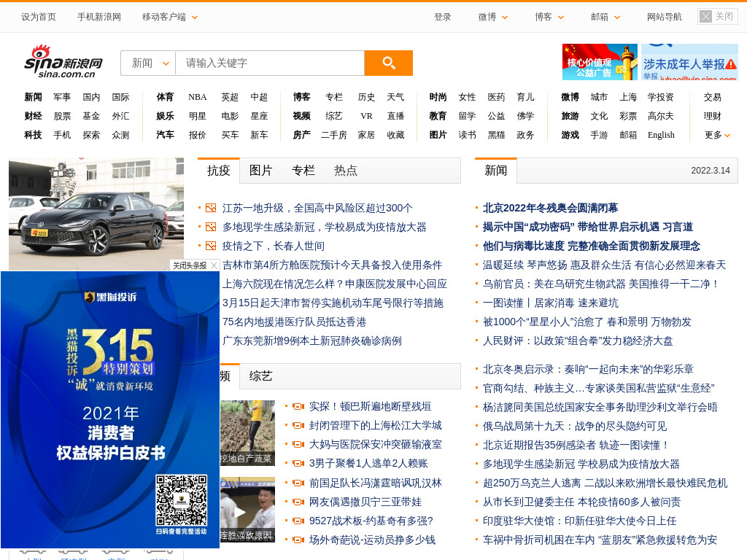This screenshot has width=747, height=560.
Task: Click the keyword search input field
Action: [270, 63]
